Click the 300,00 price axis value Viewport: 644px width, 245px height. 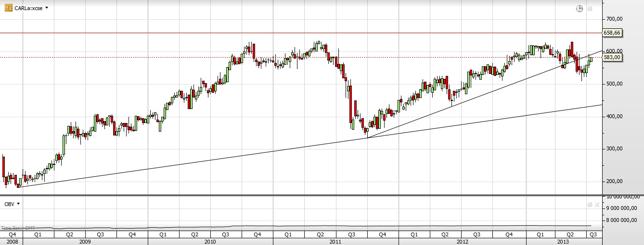pos(615,148)
